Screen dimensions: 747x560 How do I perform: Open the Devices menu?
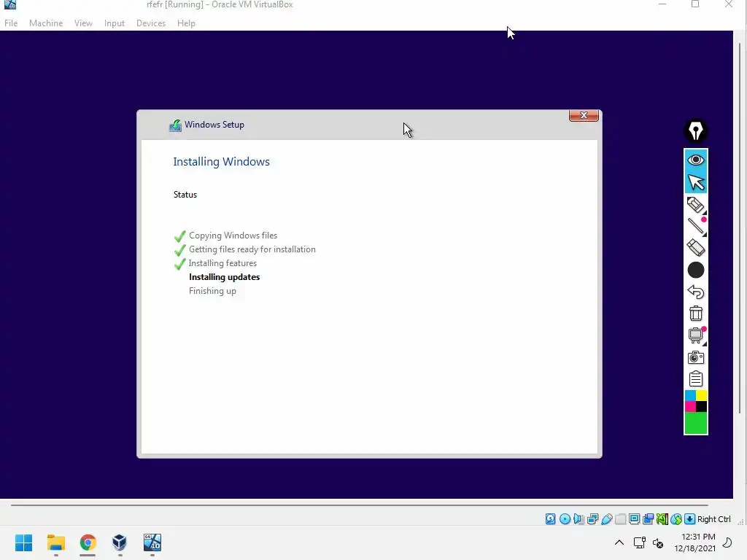151,23
